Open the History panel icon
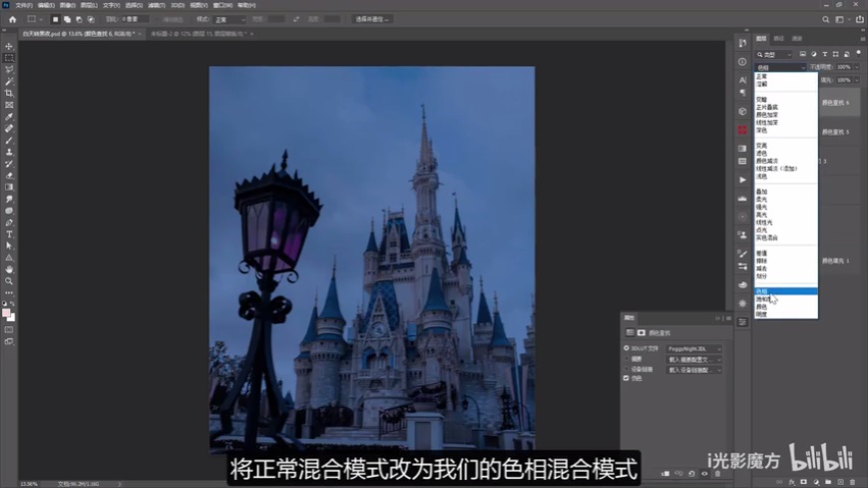 tap(742, 43)
